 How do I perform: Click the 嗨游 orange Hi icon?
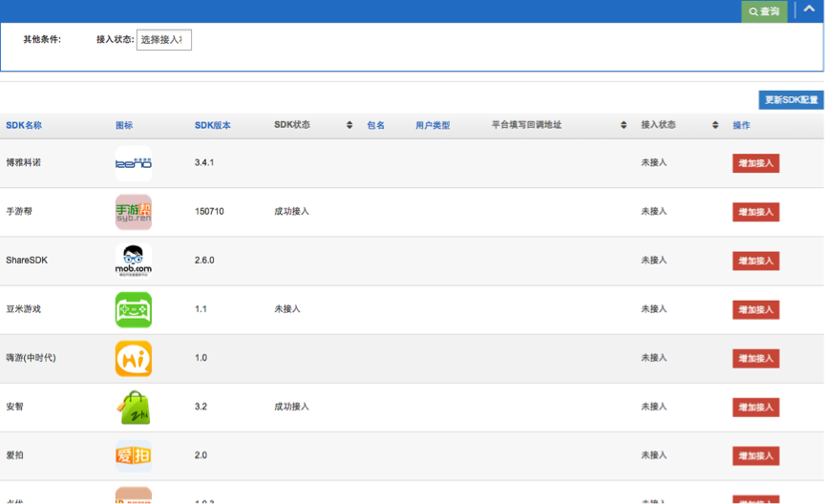tap(134, 359)
